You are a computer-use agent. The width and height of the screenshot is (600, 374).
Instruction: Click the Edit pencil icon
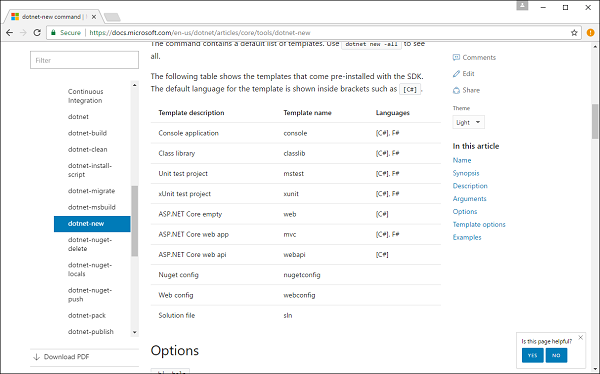(x=456, y=73)
